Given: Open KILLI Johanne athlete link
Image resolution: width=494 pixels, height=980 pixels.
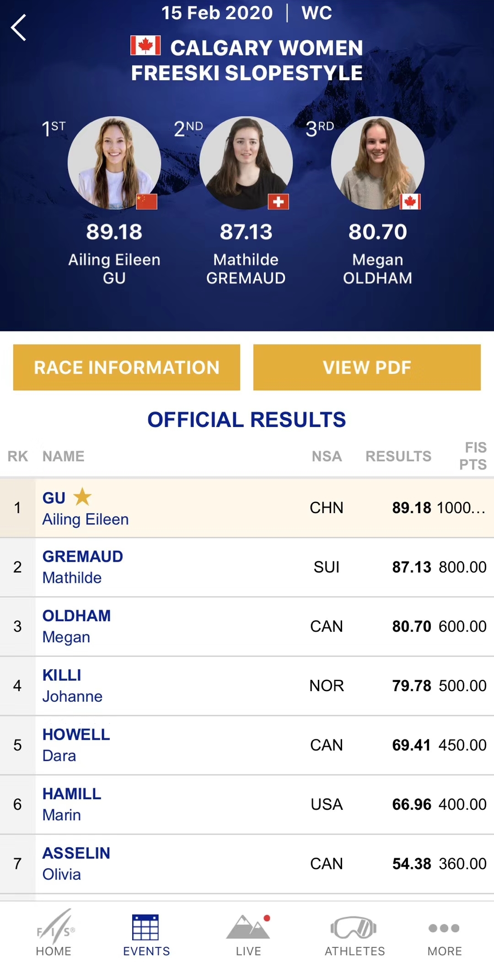Looking at the screenshot, I should coord(72,686).
